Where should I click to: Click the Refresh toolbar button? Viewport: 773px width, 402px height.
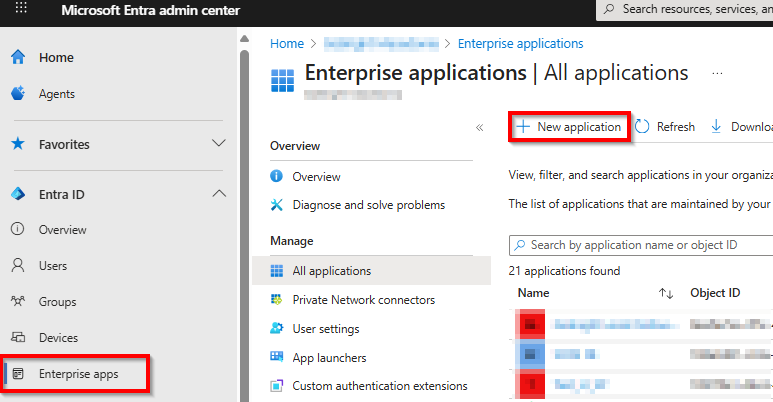(665, 127)
